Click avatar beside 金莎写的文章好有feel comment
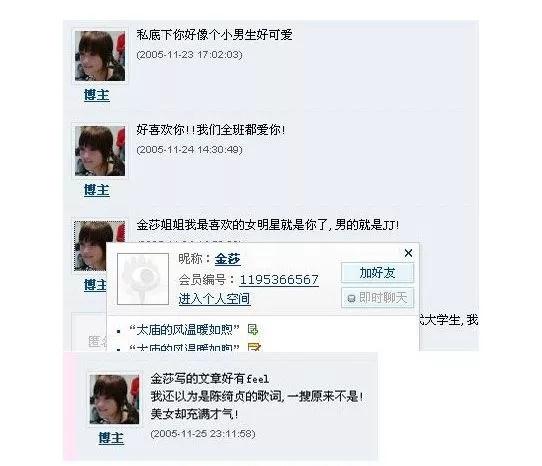Image resolution: width=542 pixels, height=466 pixels. pos(114,399)
